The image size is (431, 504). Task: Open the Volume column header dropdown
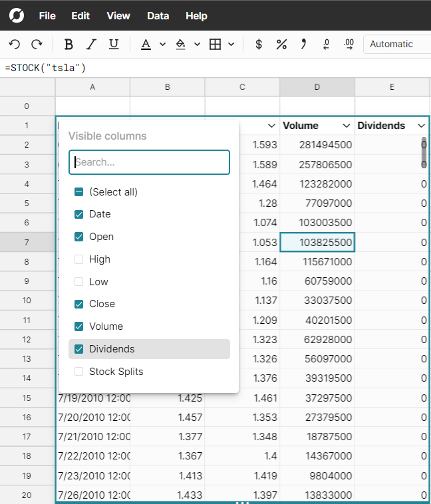pos(346,126)
